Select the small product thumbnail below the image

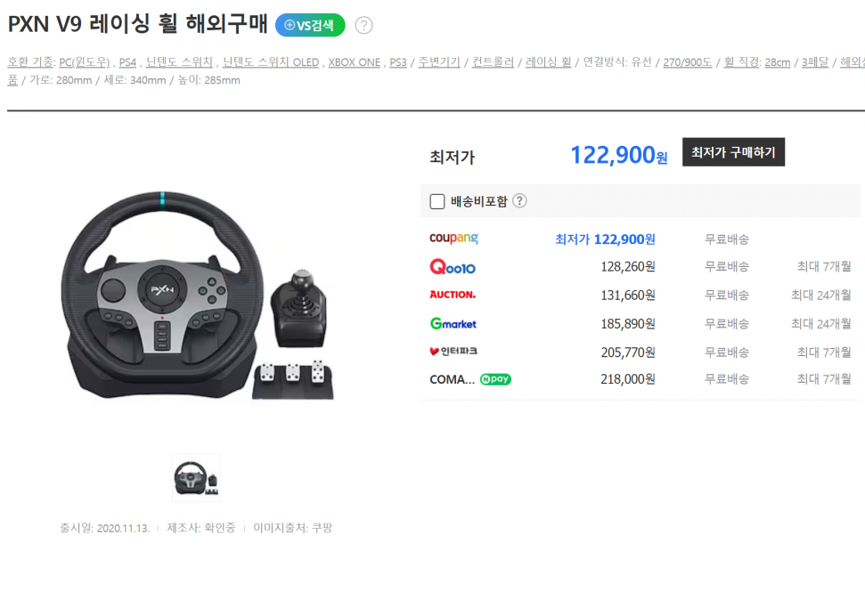point(196,478)
